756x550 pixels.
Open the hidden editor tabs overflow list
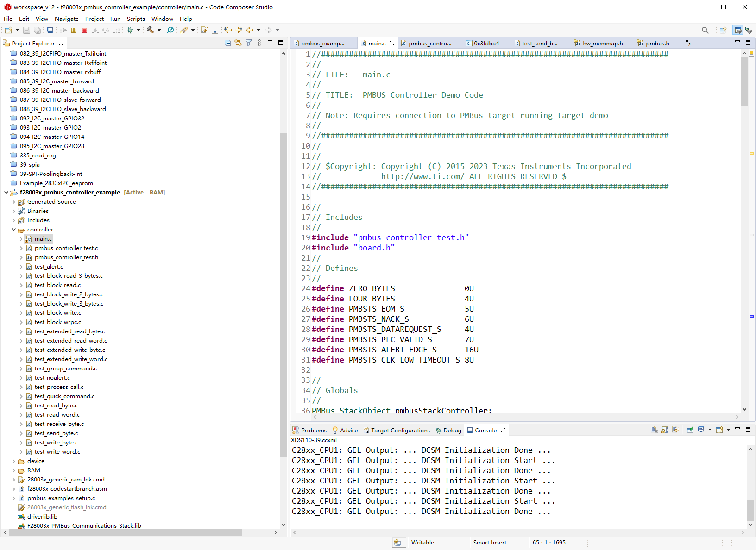[x=687, y=43]
